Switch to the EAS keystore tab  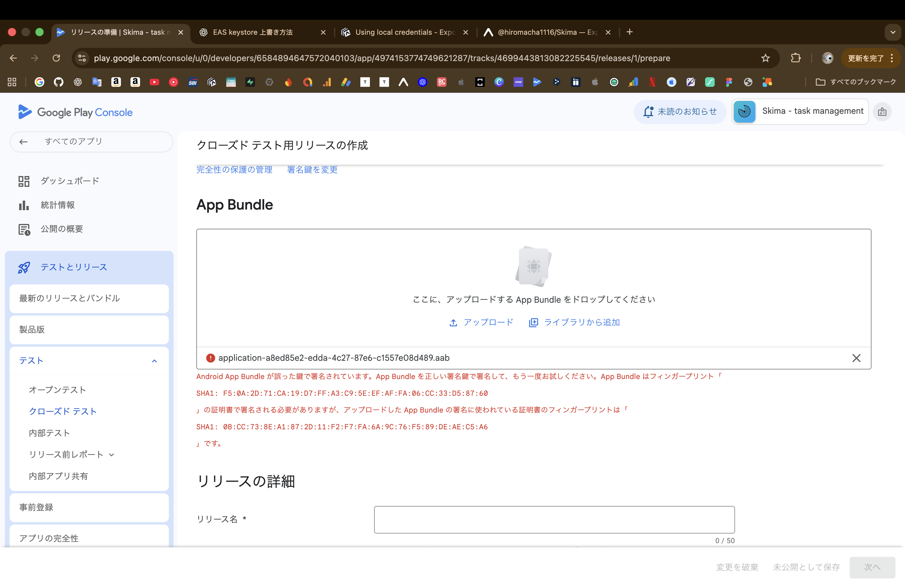pyautogui.click(x=253, y=32)
